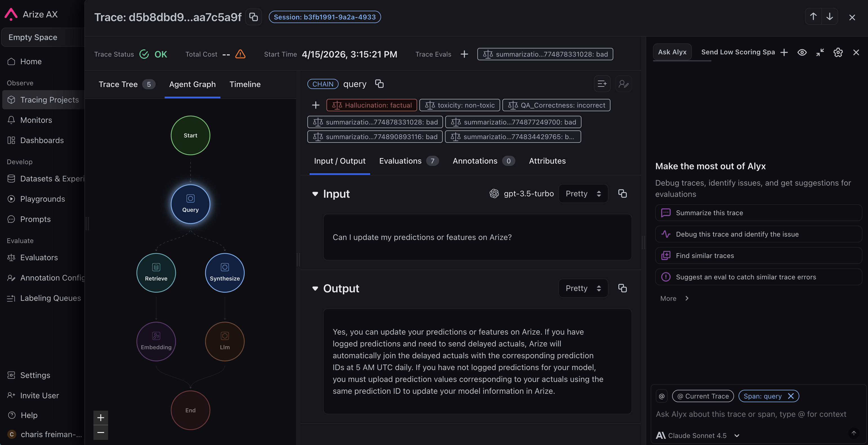868x445 pixels.
Task: Select the Llm node in the graph
Action: click(x=225, y=341)
